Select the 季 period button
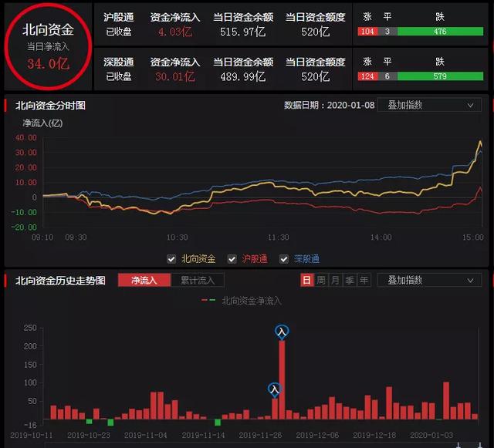494x448 pixels. [x=350, y=280]
